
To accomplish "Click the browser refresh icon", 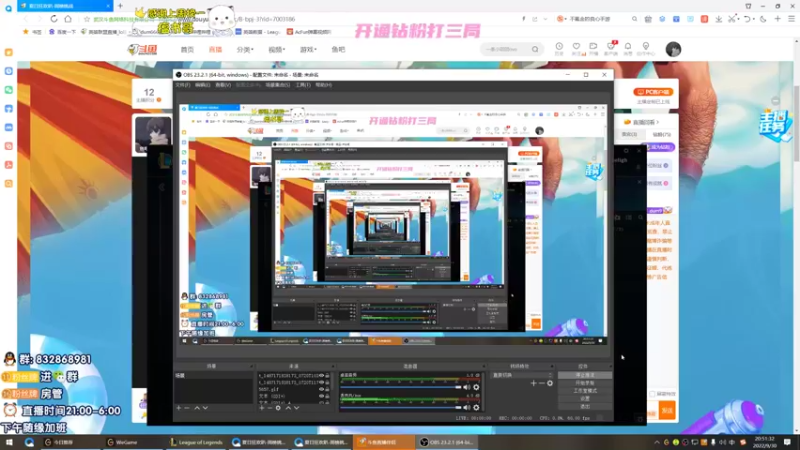I will click(x=54, y=19).
